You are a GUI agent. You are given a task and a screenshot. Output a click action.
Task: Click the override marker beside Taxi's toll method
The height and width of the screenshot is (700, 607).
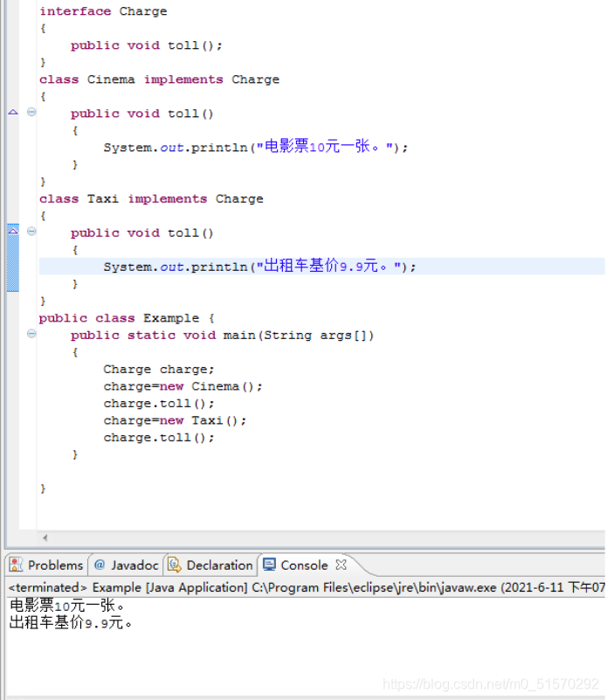(13, 231)
